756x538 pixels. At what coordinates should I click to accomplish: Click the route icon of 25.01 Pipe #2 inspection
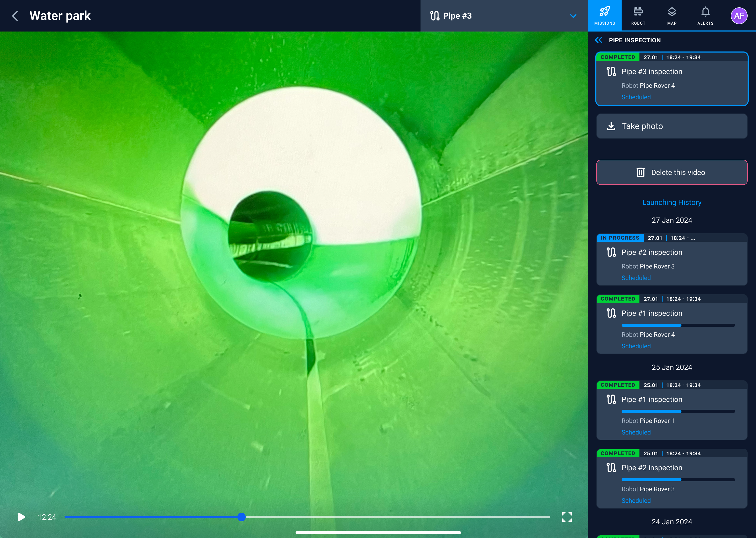coord(611,468)
